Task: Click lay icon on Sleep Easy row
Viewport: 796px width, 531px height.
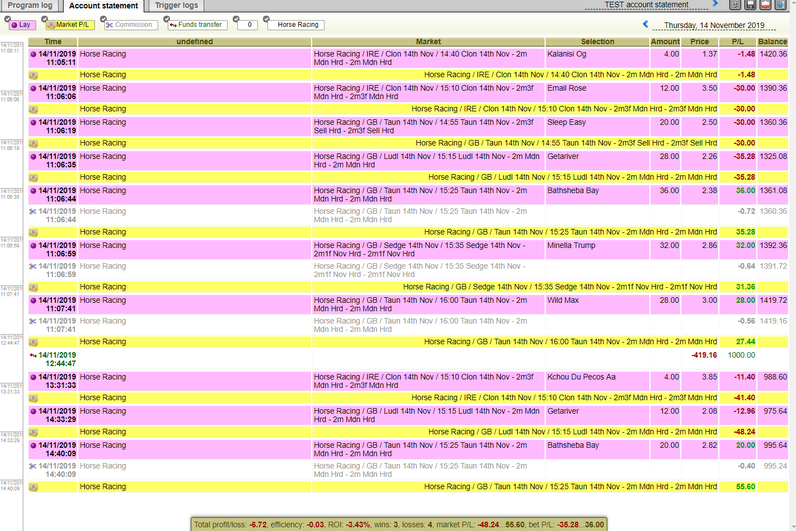Action: pyautogui.click(x=34, y=122)
